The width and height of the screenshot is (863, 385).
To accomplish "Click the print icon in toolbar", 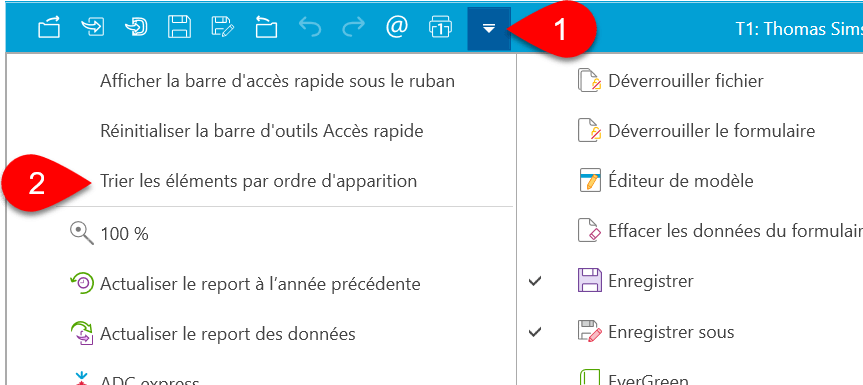I will tap(440, 27).
